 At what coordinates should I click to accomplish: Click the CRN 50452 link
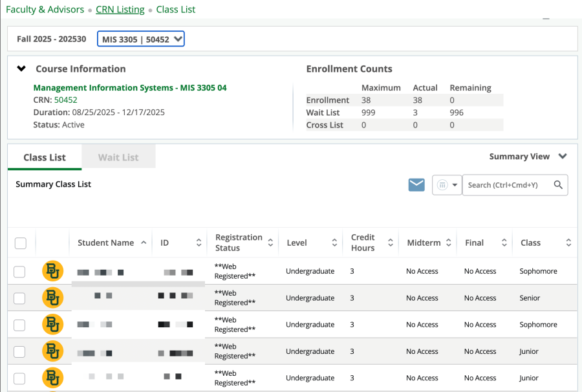coord(66,100)
